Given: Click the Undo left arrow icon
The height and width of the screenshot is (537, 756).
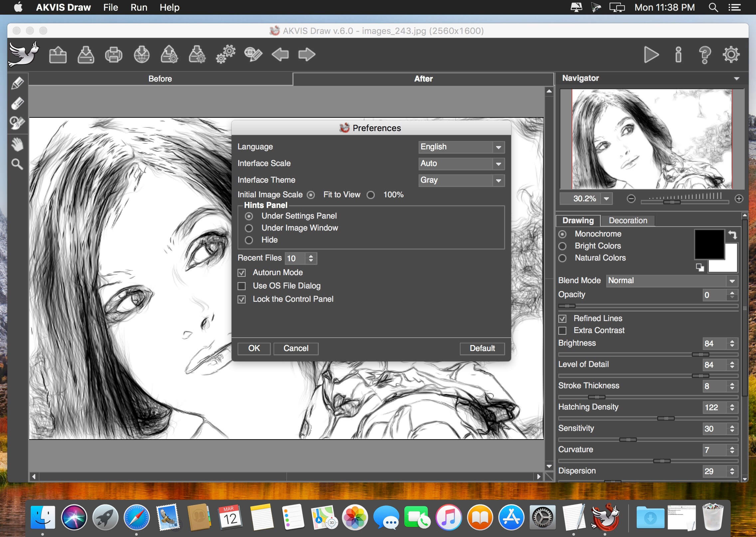Looking at the screenshot, I should [x=280, y=55].
